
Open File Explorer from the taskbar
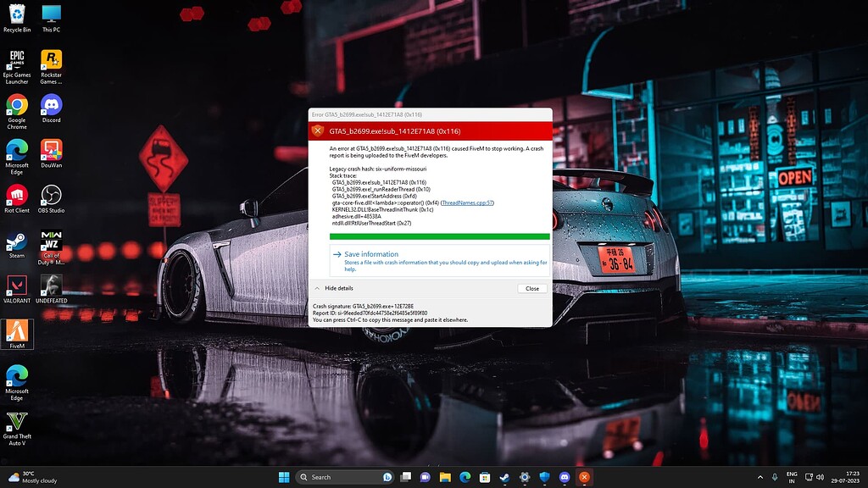[x=445, y=477]
